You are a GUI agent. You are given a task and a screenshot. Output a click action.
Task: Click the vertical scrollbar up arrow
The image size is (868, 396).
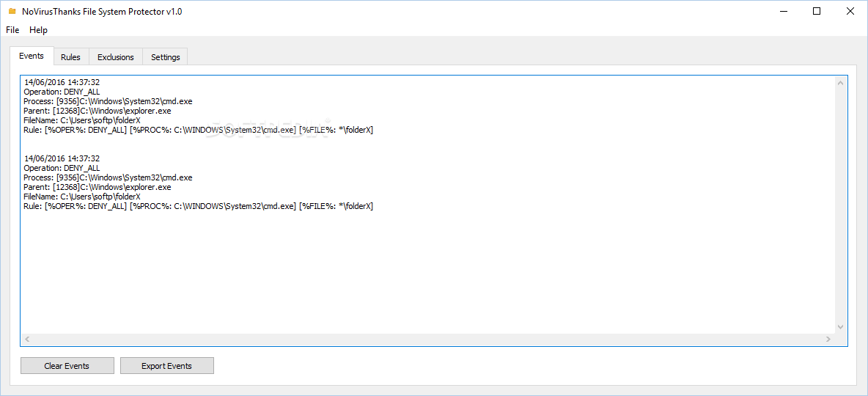(x=840, y=83)
